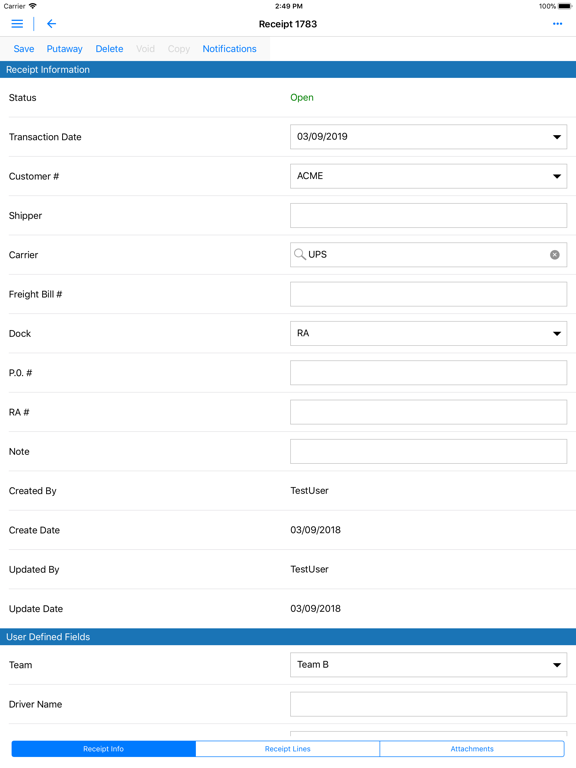
Task: Open the three-dot more options menu
Action: [557, 24]
